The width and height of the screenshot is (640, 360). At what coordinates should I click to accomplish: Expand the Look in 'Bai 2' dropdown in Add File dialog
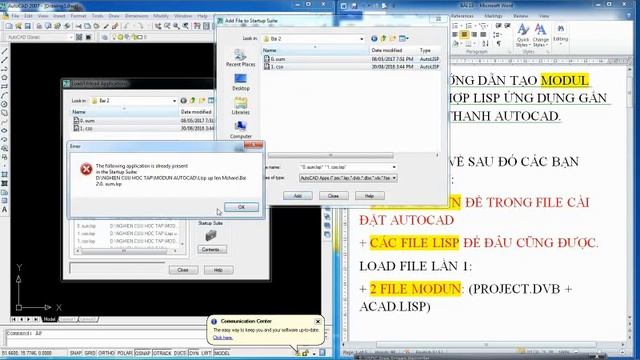click(362, 39)
